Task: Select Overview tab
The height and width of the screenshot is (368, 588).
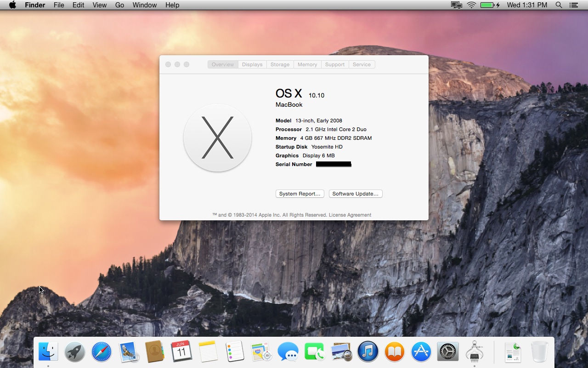Action: click(223, 64)
